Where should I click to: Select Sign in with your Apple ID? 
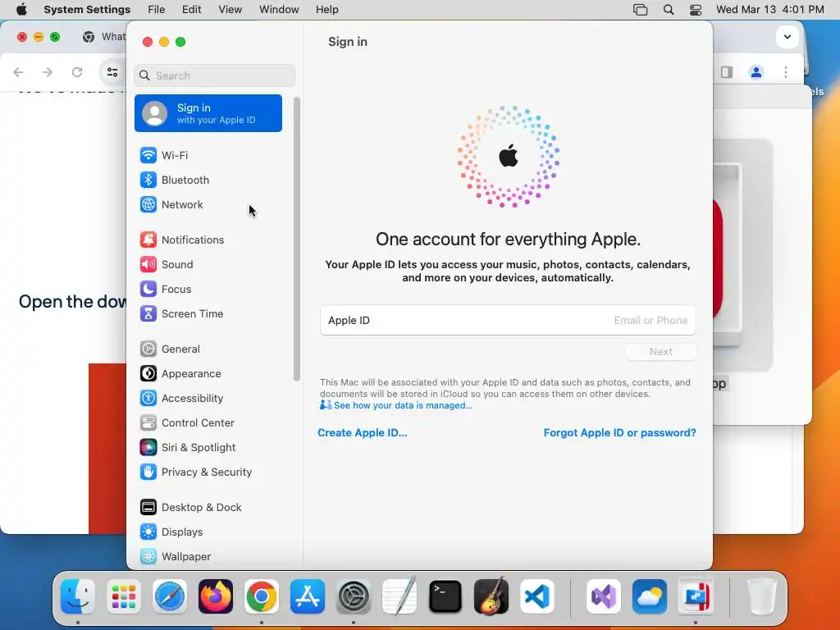point(208,113)
